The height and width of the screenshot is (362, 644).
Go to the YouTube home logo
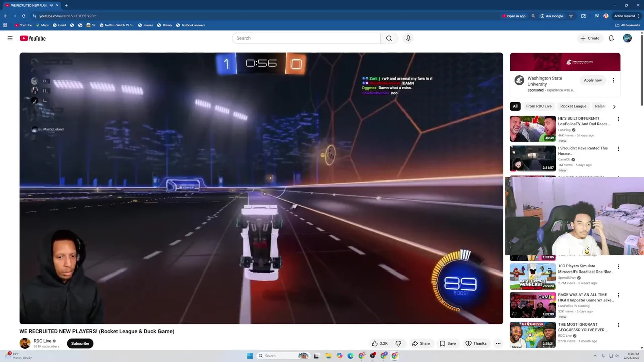[x=33, y=38]
